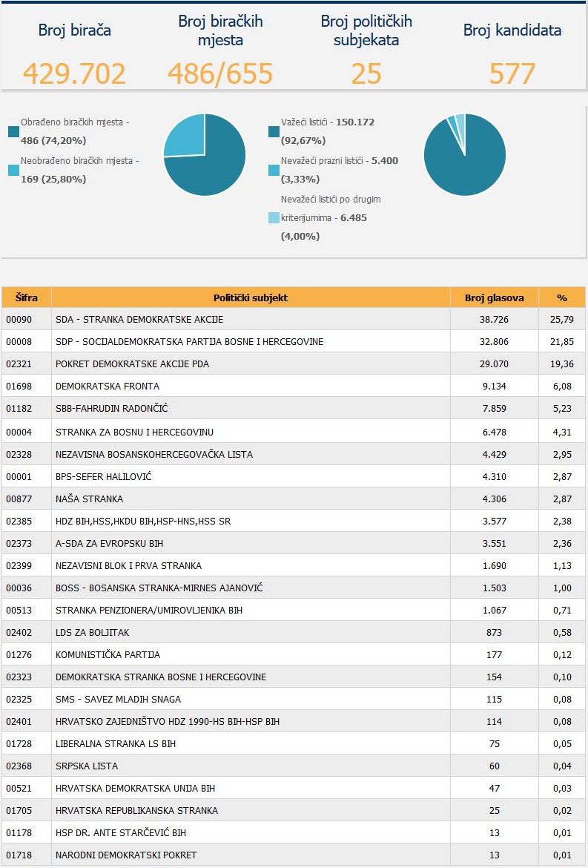Click the dark teal Obrađeno biračkih mjesta swatch
588x868 pixels.
point(14,132)
